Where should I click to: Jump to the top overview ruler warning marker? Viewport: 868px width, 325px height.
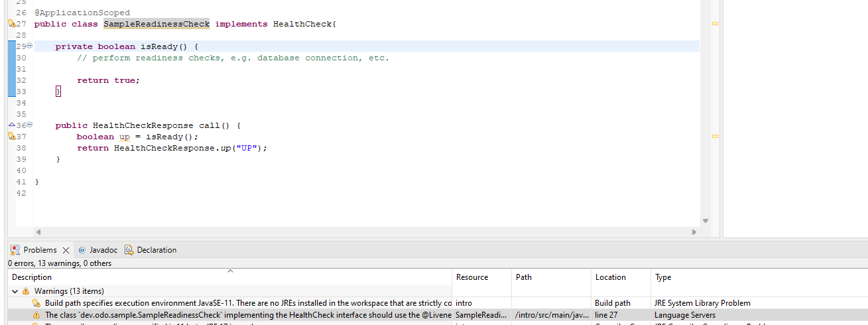pos(715,24)
